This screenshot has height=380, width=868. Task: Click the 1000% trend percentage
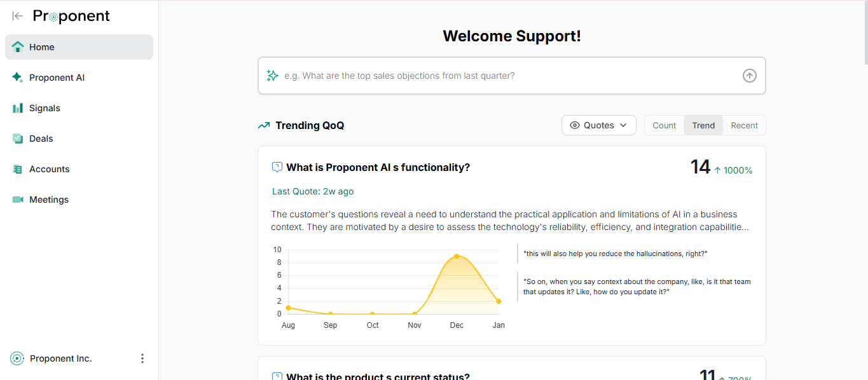tap(733, 170)
